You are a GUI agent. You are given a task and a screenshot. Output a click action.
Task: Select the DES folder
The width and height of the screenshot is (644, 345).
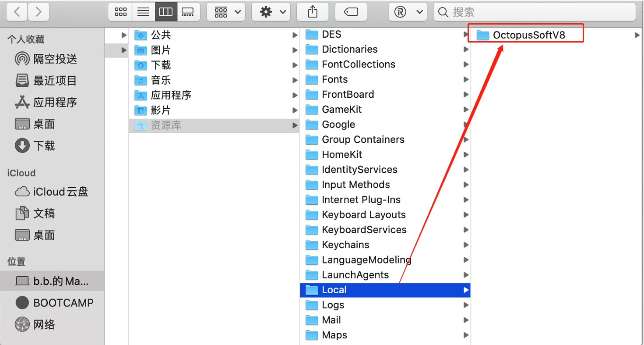click(x=385, y=34)
